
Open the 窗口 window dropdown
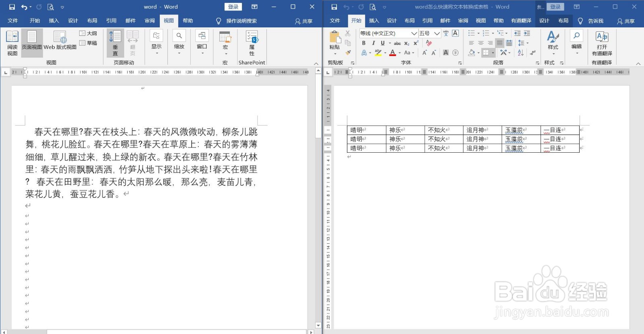(202, 42)
